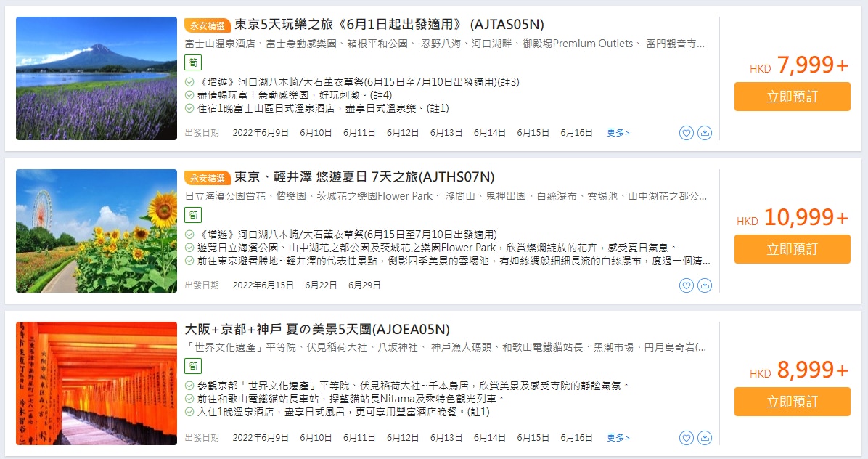
Task: Open the Mount Fuji lavender thumbnail
Action: click(x=97, y=78)
